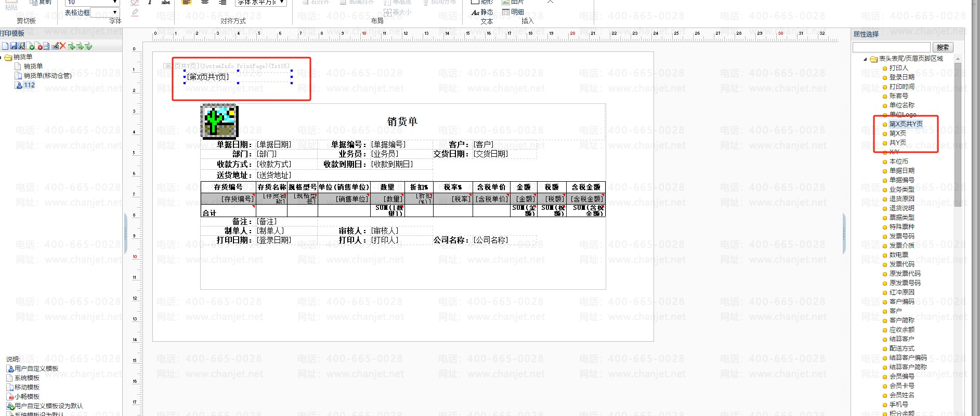Click the save template floppy disk icon
The width and height of the screenshot is (980, 416).
point(13,46)
